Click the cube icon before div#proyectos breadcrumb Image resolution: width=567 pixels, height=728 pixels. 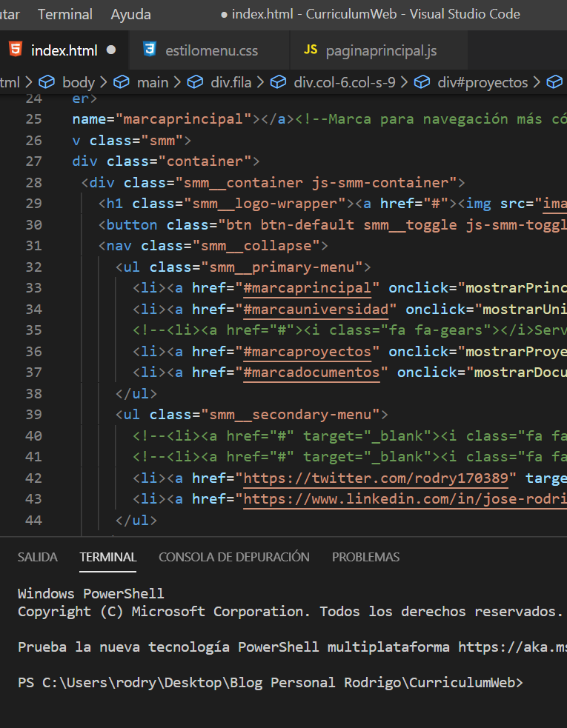[x=422, y=82]
